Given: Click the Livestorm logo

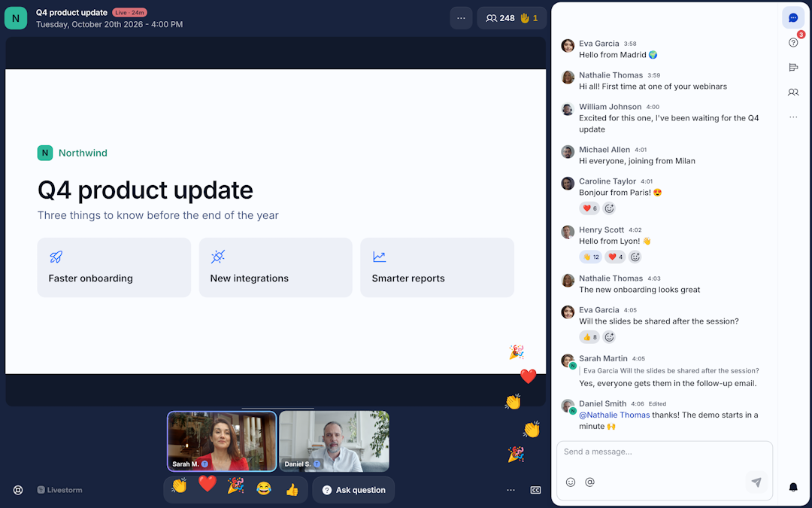Looking at the screenshot, I should tap(59, 490).
